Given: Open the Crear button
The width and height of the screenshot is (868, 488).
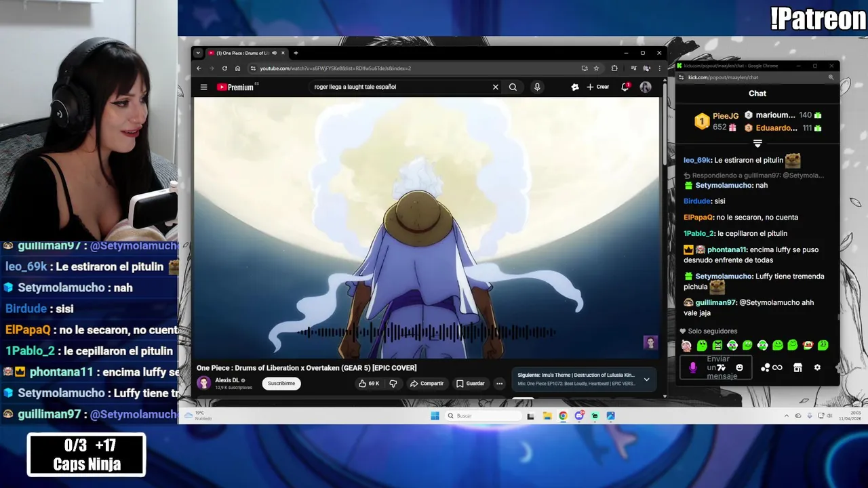Looking at the screenshot, I should [x=598, y=87].
